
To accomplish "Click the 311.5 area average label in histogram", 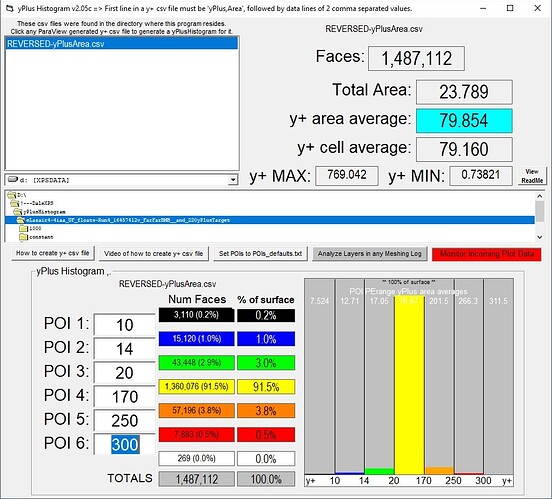I will pyautogui.click(x=498, y=301).
